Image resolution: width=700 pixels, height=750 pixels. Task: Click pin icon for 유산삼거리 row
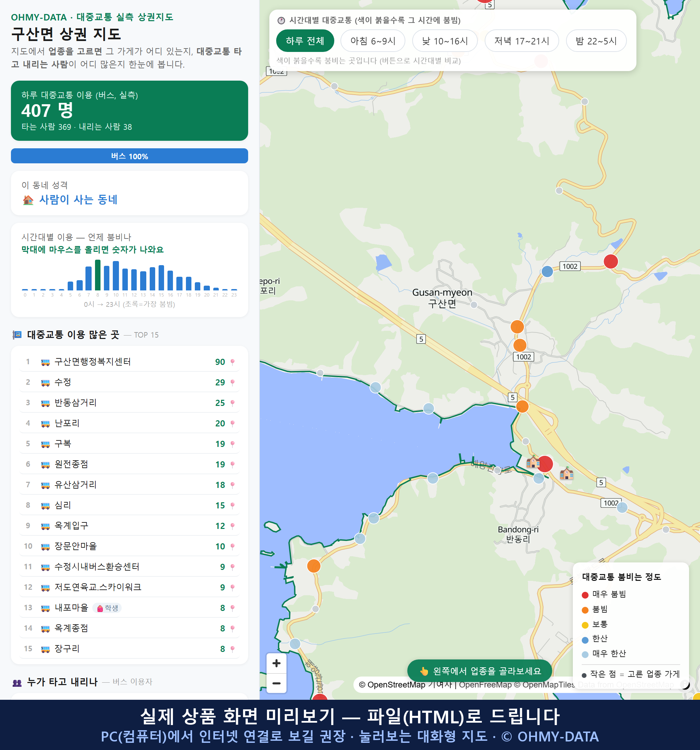tap(232, 485)
